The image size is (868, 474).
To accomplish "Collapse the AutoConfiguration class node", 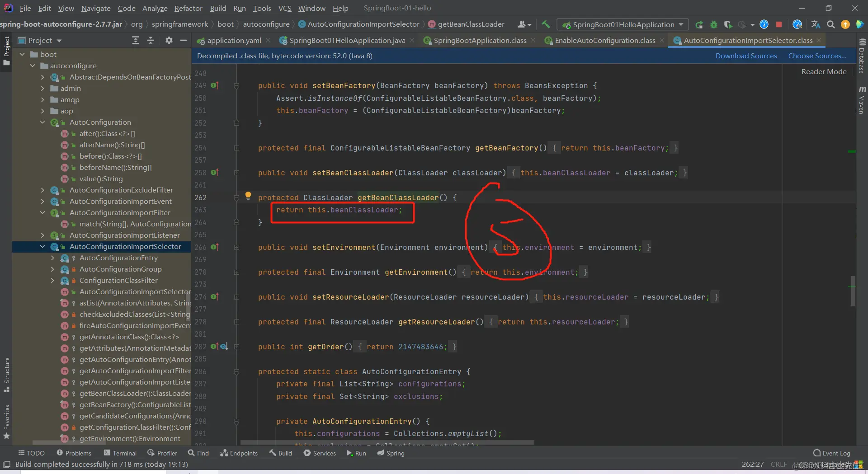I will tap(42, 122).
